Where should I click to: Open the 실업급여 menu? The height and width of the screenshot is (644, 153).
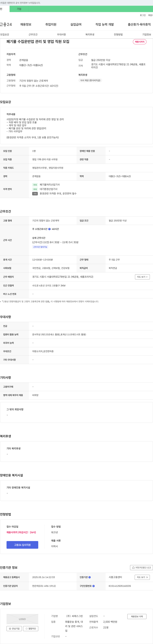(x=76, y=24)
